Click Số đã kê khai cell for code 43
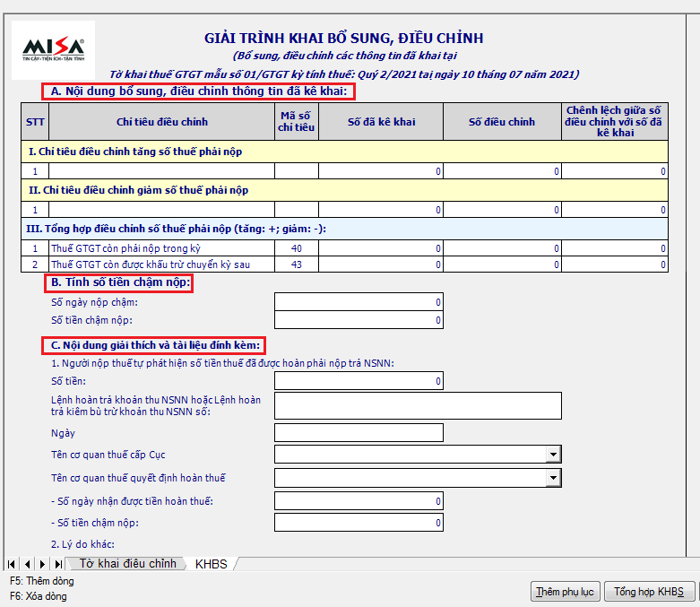Viewport: 700px width, 607px height. 381,264
